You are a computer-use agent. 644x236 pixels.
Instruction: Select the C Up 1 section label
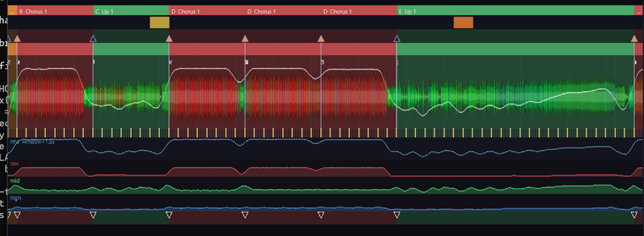(x=131, y=10)
